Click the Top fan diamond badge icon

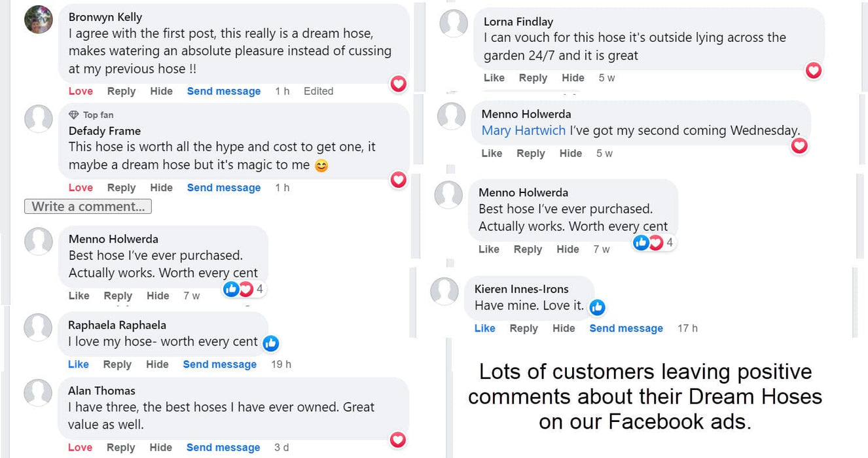74,115
